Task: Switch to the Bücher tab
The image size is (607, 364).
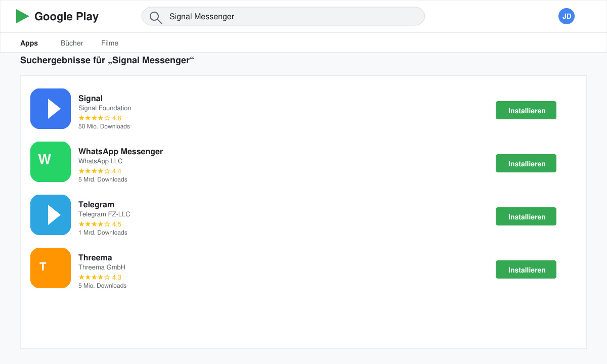Action: point(72,43)
